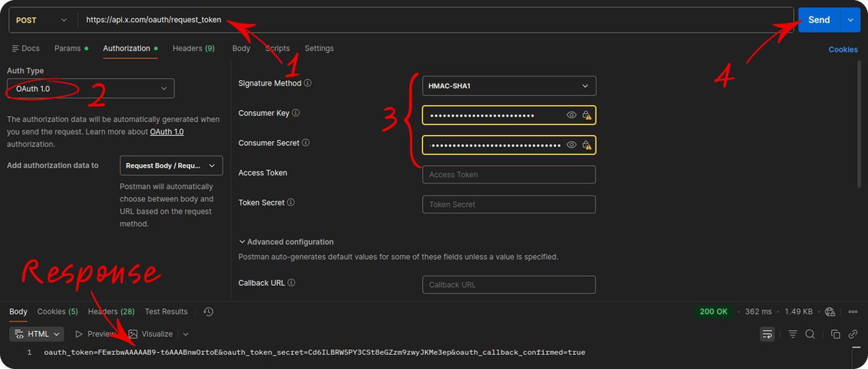
Task: Click the response link paperclip icon
Action: 853,334
